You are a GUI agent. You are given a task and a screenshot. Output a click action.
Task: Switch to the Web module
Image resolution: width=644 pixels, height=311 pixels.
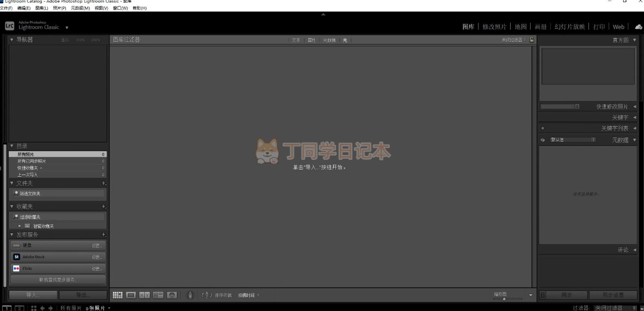tap(618, 27)
